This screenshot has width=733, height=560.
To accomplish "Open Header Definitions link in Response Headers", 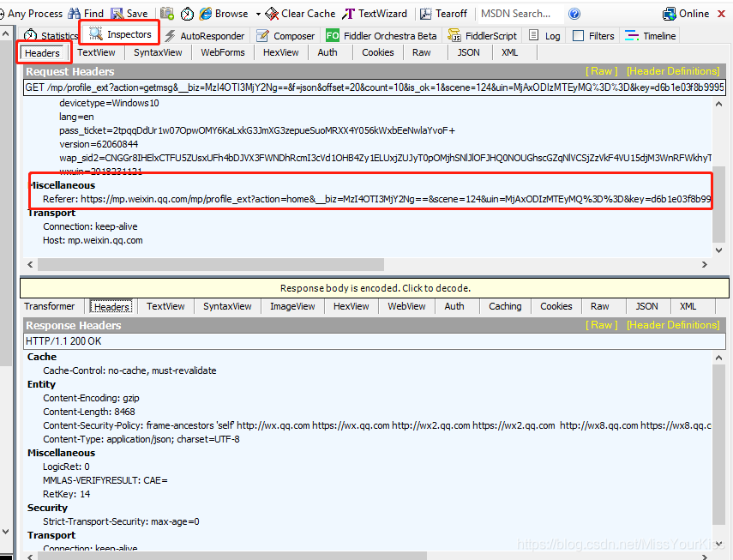I will tap(673, 325).
